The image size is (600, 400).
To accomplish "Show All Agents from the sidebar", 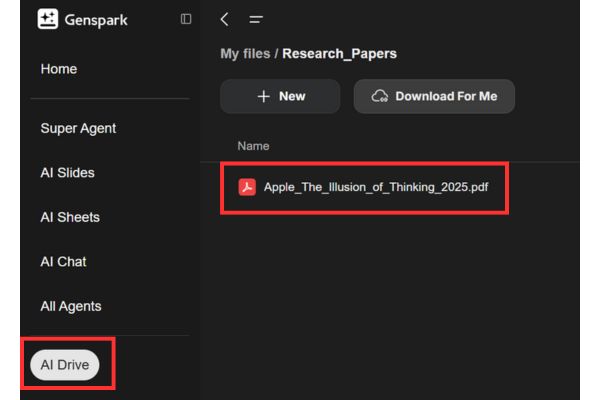I will click(71, 306).
